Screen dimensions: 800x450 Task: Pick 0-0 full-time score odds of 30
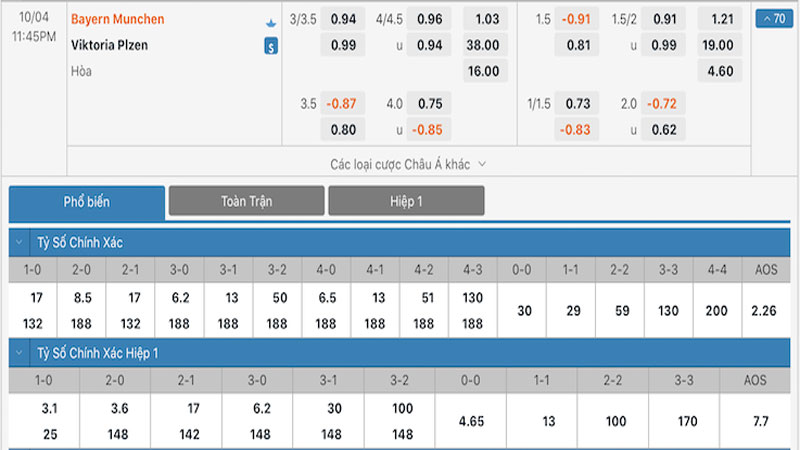523,310
